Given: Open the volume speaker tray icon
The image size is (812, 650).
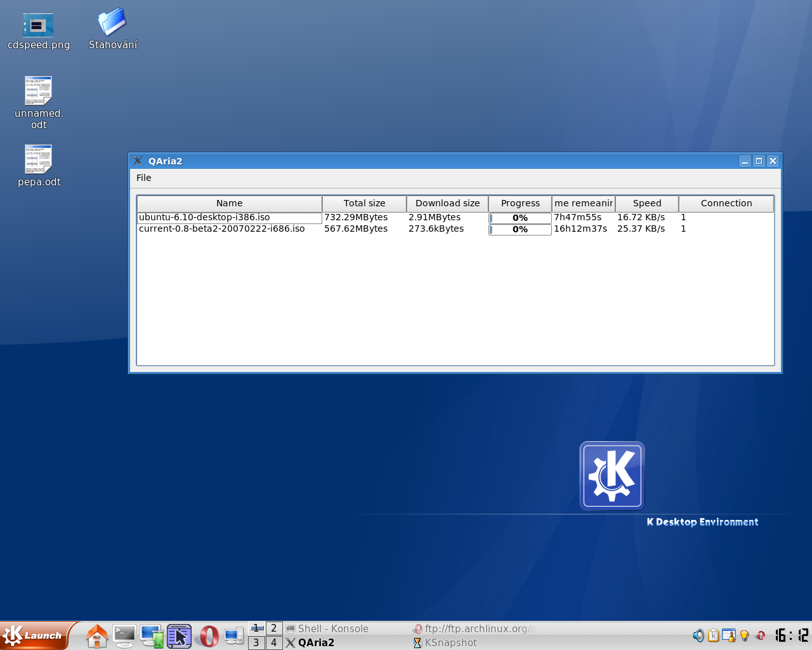Looking at the screenshot, I should coord(698,635).
